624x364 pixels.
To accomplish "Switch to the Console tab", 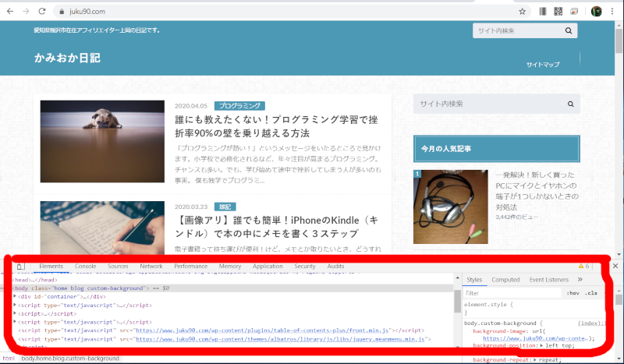I will point(86,266).
